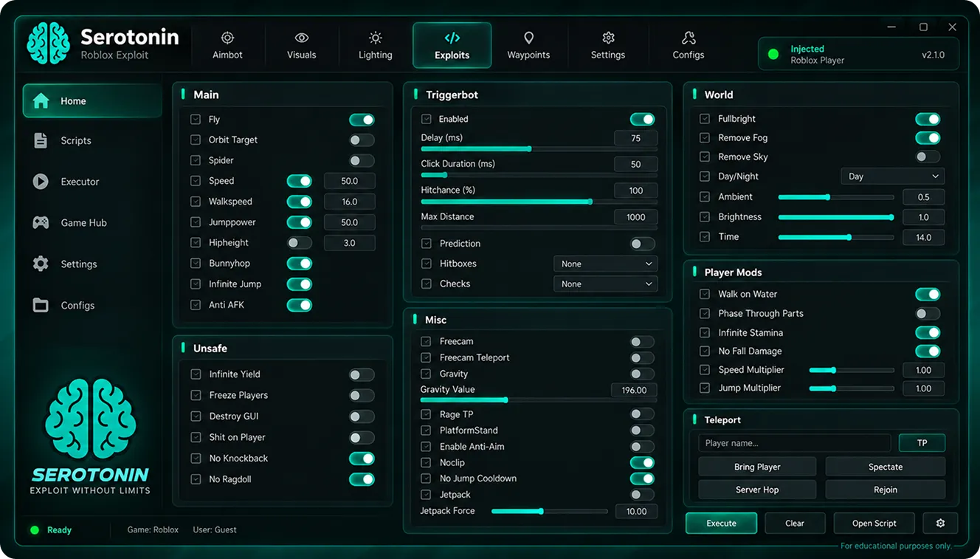Click the Walkspeed value field 16.0
The height and width of the screenshot is (559, 980).
pos(350,202)
